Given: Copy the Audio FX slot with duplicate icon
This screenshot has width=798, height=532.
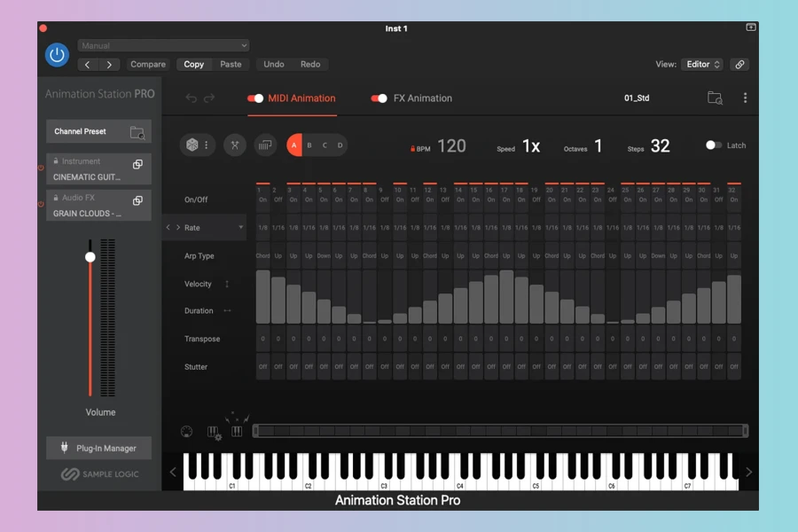Looking at the screenshot, I should tap(137, 200).
